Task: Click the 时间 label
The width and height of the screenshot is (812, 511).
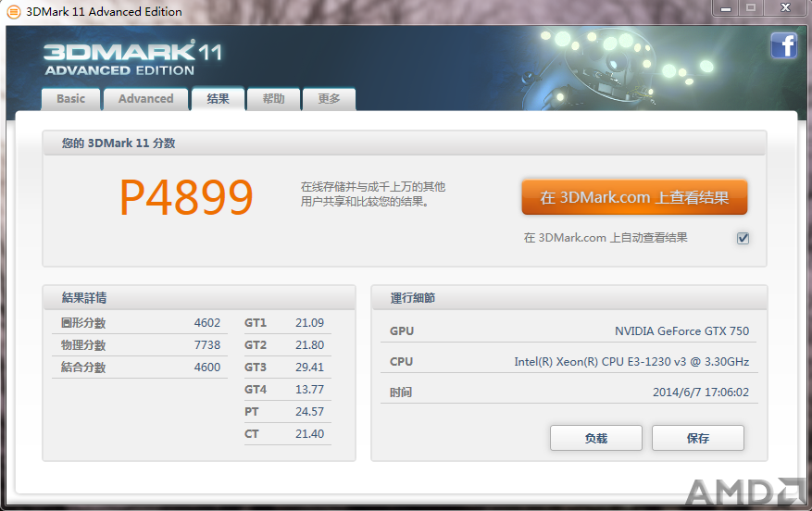Action: 401,393
